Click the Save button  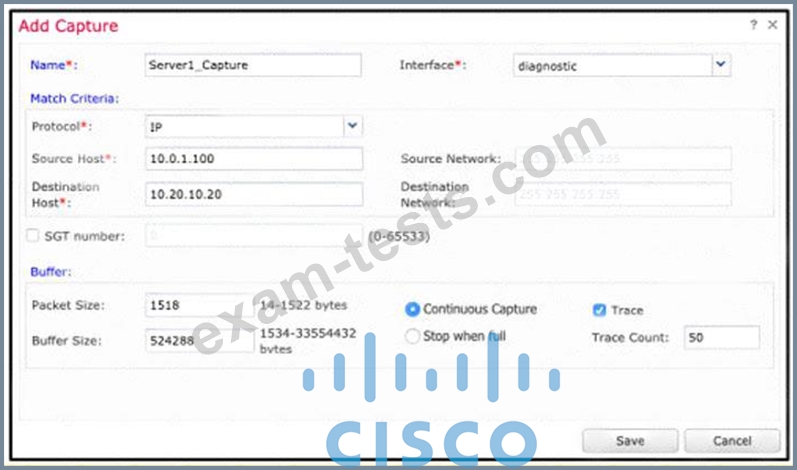click(x=630, y=441)
